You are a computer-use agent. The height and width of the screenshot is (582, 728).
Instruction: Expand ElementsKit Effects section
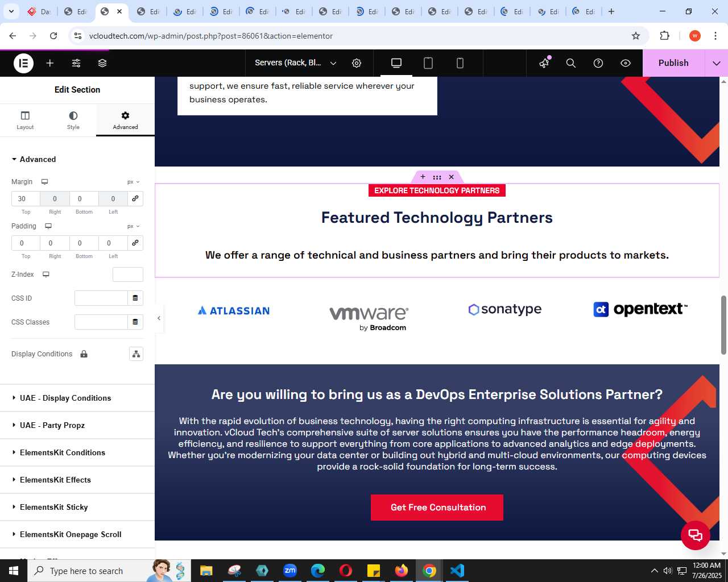click(77, 480)
